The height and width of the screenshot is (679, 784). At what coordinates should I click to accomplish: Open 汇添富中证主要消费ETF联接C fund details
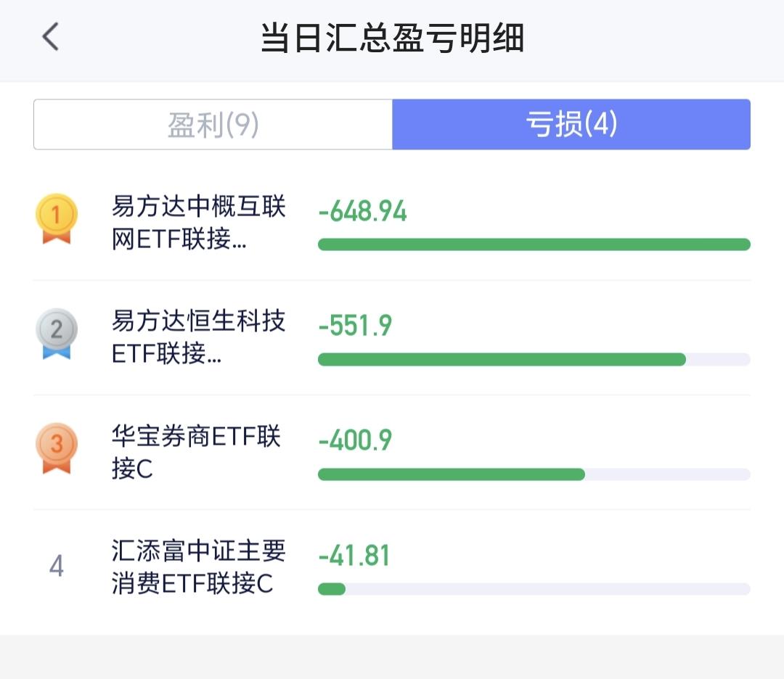pos(198,567)
